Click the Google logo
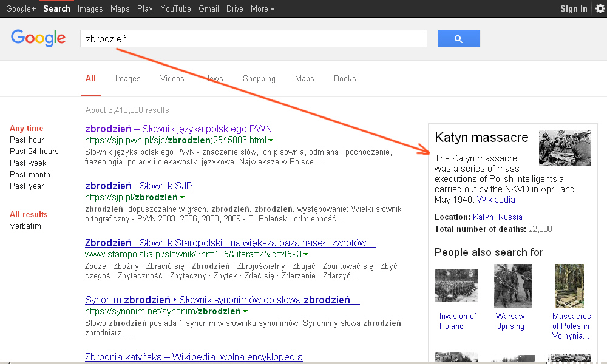The image size is (607, 364). [38, 38]
